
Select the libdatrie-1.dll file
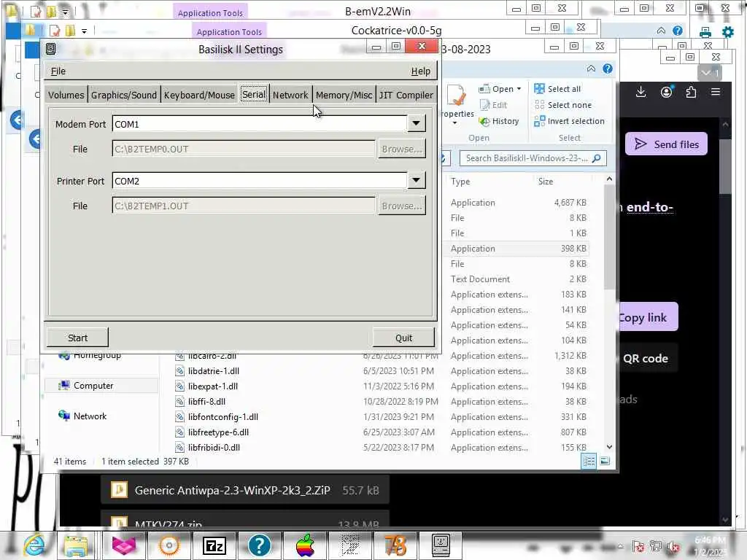point(214,371)
